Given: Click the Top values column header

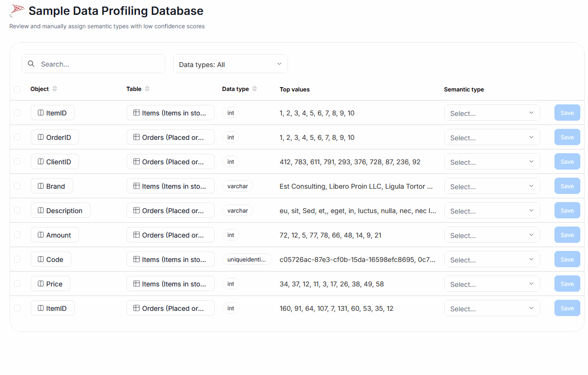Looking at the screenshot, I should pyautogui.click(x=294, y=90).
